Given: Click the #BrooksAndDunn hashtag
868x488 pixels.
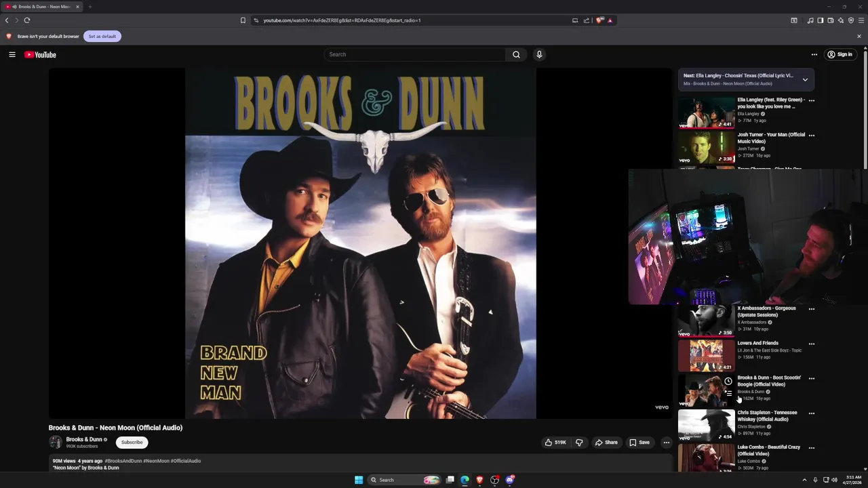Looking at the screenshot, I should tap(123, 461).
